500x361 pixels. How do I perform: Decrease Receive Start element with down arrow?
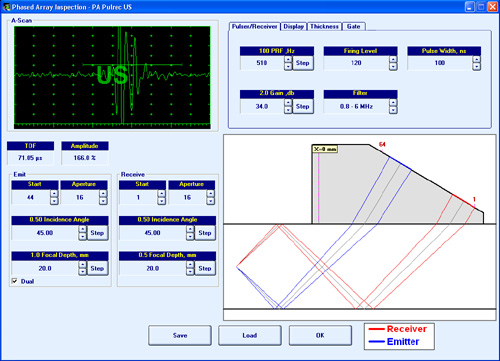coord(162,201)
